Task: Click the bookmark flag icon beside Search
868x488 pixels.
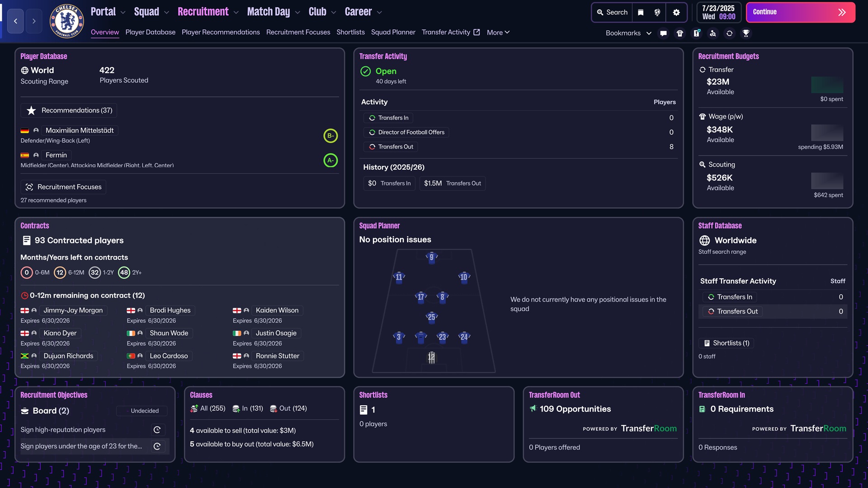Action: (x=641, y=12)
